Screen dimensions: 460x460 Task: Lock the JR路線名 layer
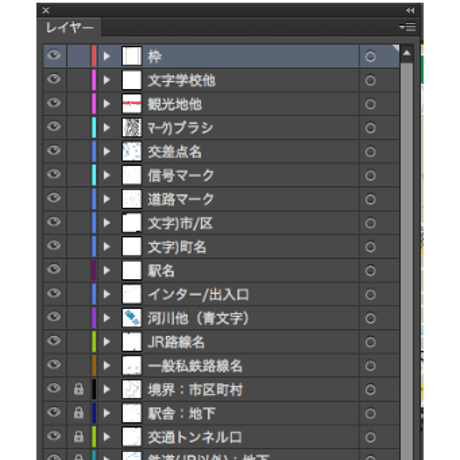tap(79, 342)
